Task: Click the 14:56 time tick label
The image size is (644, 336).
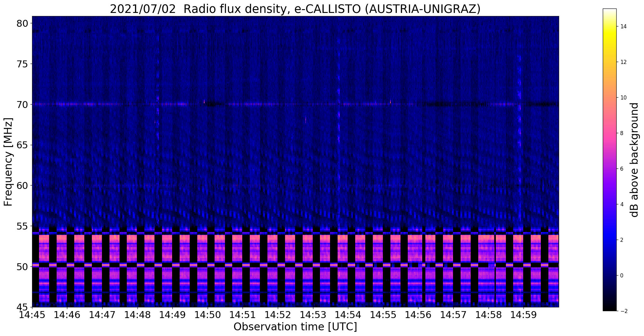Action: click(418, 315)
